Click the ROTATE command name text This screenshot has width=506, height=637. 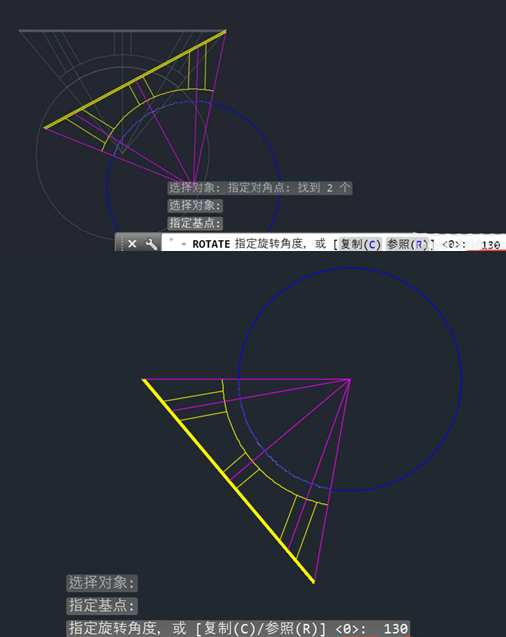(211, 244)
